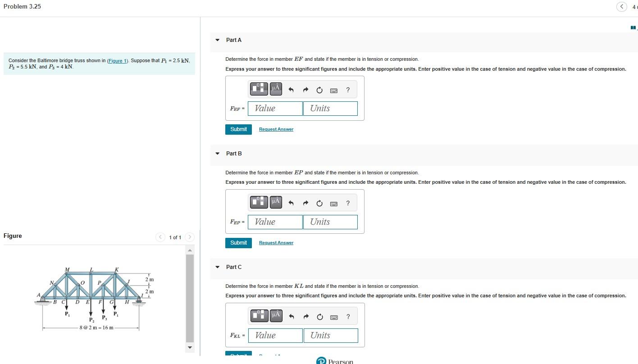This screenshot has height=364, width=638.
Task: Click the F_EP Units input field
Action: (331, 222)
